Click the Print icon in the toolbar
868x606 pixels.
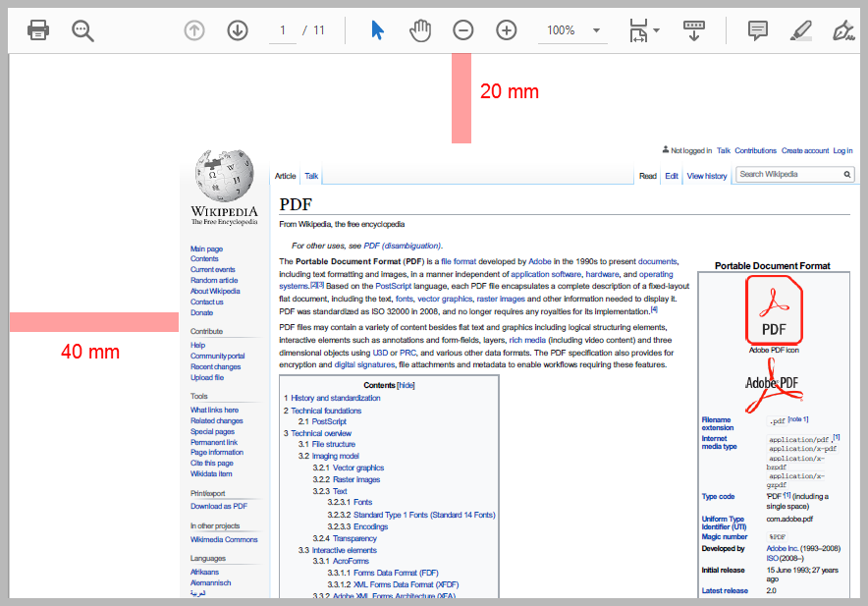(38, 29)
